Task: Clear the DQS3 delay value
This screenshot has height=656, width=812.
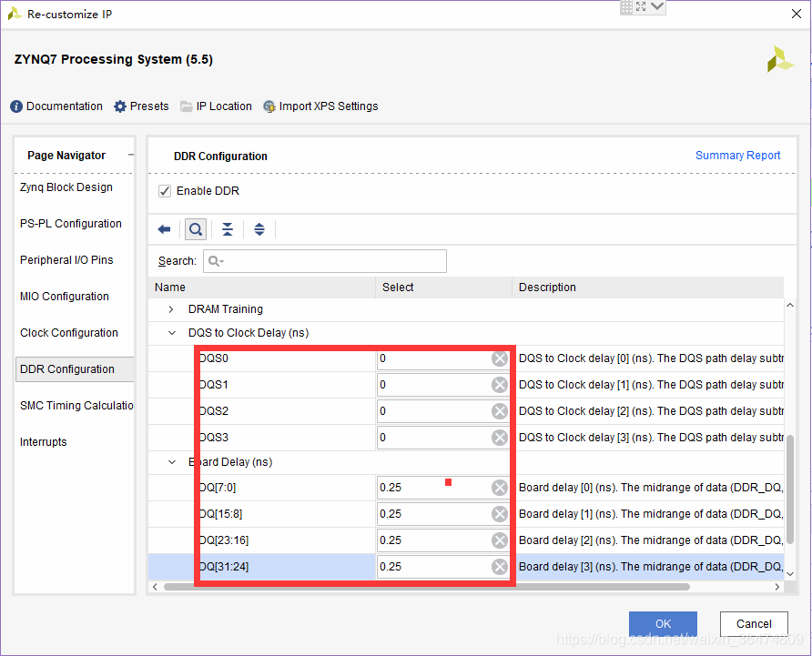Action: point(500,438)
